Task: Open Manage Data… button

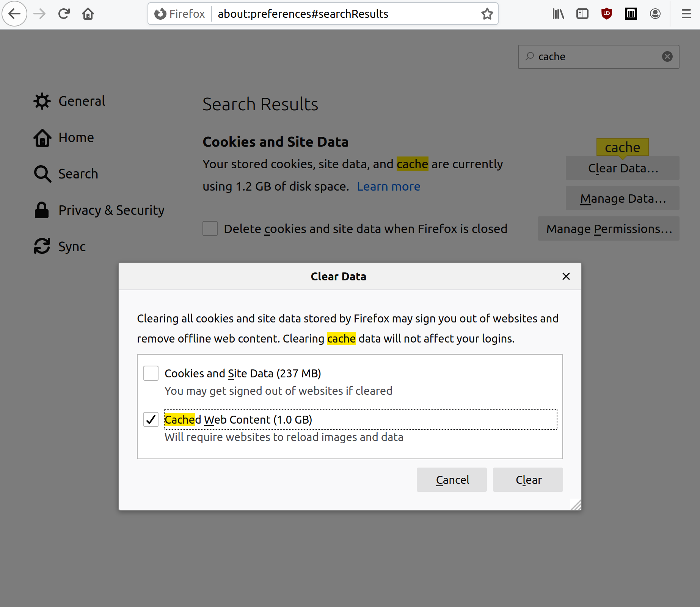Action: click(622, 198)
